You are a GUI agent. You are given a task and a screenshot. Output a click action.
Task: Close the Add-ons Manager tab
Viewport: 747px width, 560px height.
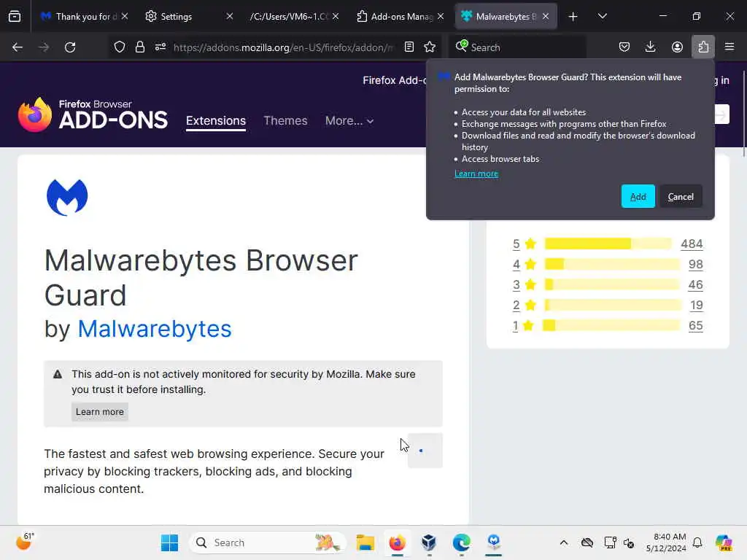tap(441, 17)
